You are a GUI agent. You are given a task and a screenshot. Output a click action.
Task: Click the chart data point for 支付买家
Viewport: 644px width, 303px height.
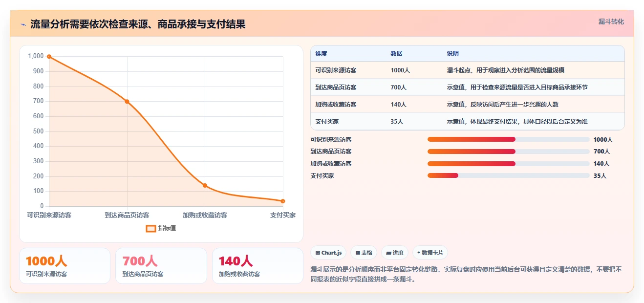(x=283, y=201)
